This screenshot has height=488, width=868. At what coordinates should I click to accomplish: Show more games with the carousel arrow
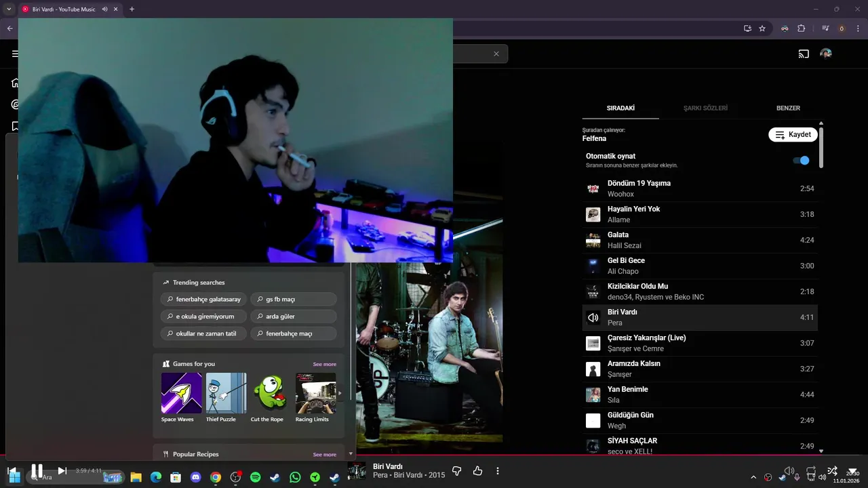[x=340, y=393]
